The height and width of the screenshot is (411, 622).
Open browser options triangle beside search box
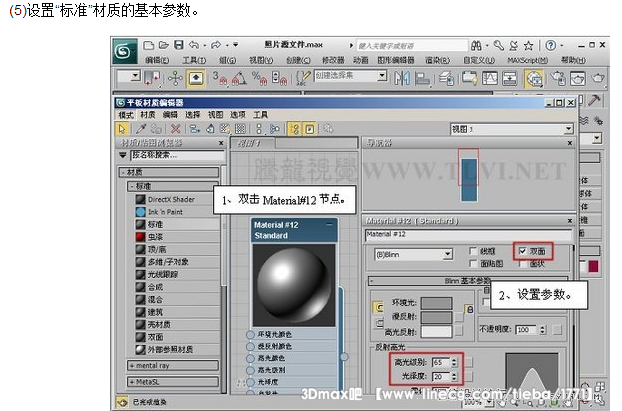[123, 155]
